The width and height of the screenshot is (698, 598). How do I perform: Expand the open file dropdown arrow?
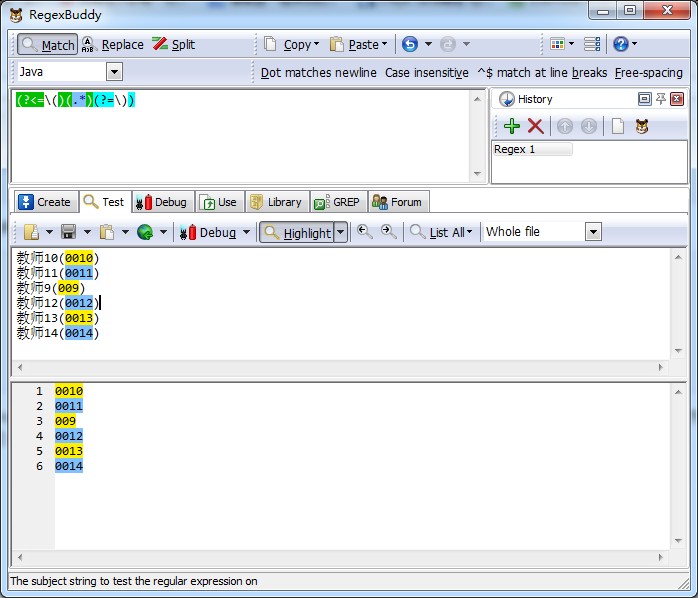pos(49,232)
